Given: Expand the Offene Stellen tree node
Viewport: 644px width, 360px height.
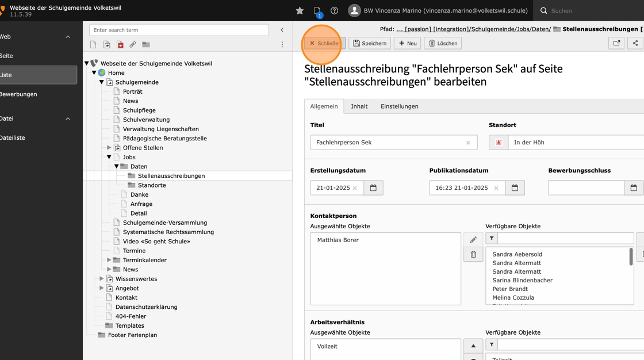Looking at the screenshot, I should click(109, 148).
